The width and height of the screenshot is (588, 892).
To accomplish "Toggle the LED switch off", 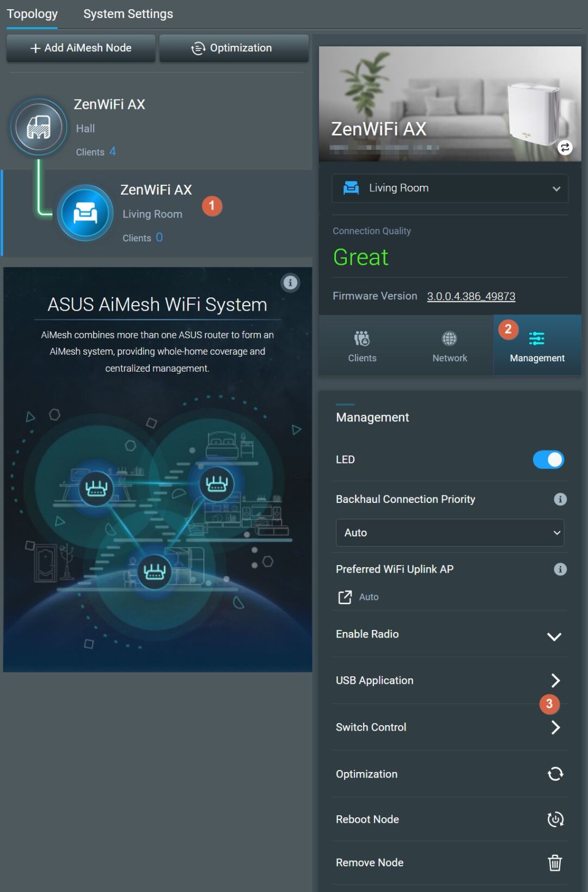I will [548, 460].
